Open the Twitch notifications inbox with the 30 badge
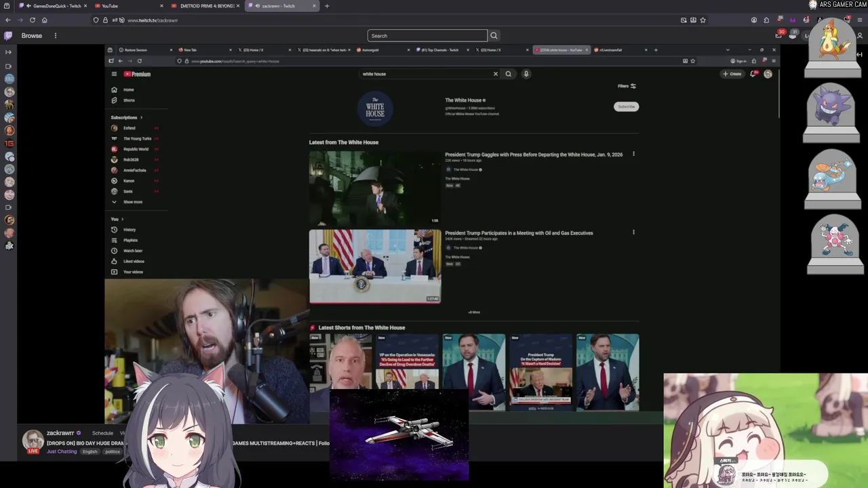Image resolution: width=868 pixels, height=488 pixels. point(779,35)
